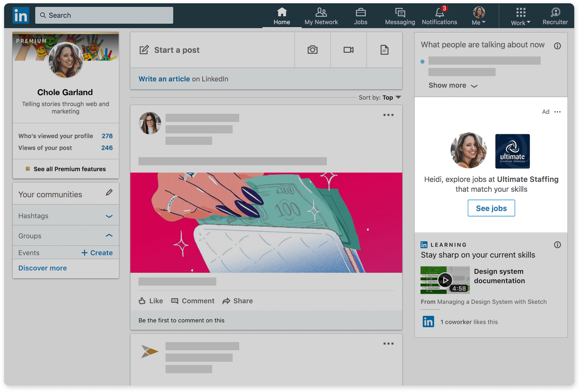Image resolution: width=580 pixels, height=392 pixels.
Task: Open Messaging from the top navigation
Action: tap(399, 13)
